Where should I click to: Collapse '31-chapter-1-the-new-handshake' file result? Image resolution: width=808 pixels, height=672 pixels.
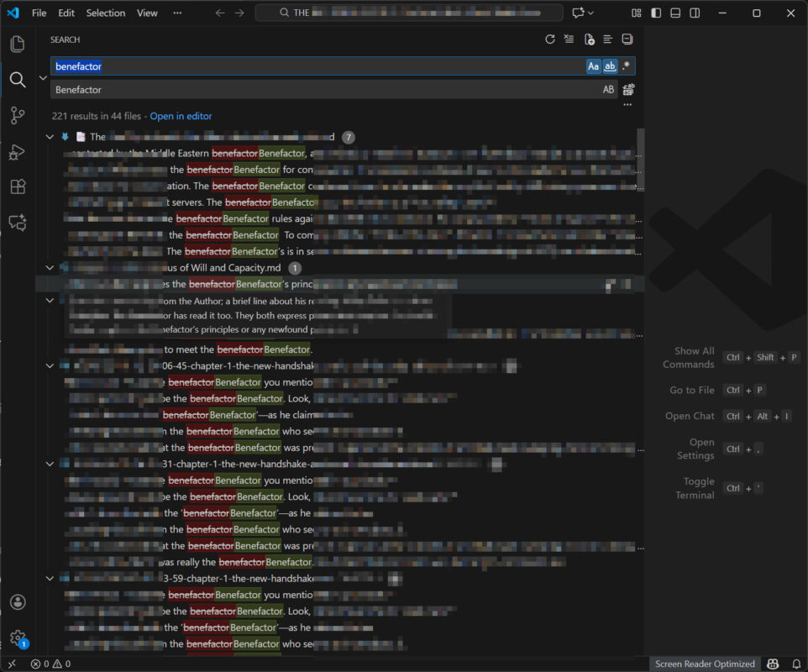(50, 464)
